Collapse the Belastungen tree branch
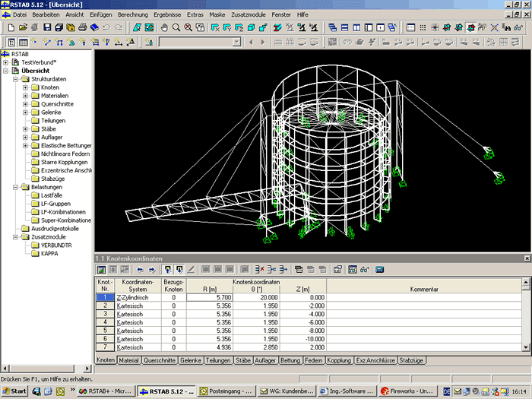The image size is (532, 399). click(15, 187)
